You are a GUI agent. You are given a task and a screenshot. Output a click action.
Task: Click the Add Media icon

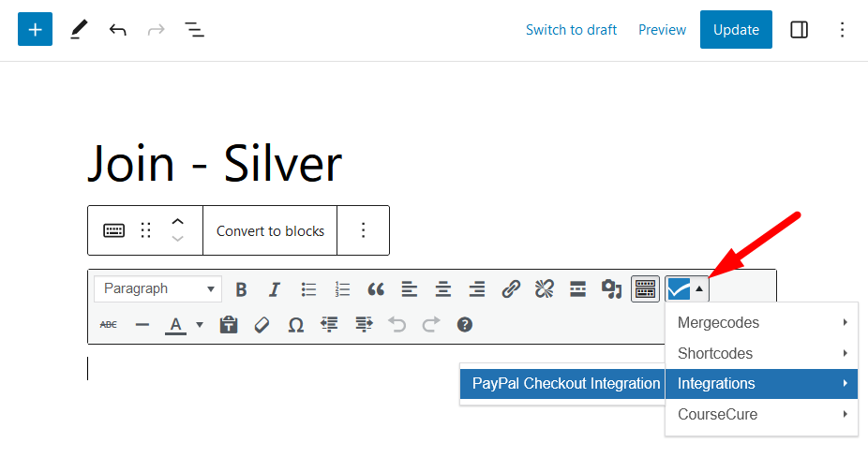pos(612,288)
